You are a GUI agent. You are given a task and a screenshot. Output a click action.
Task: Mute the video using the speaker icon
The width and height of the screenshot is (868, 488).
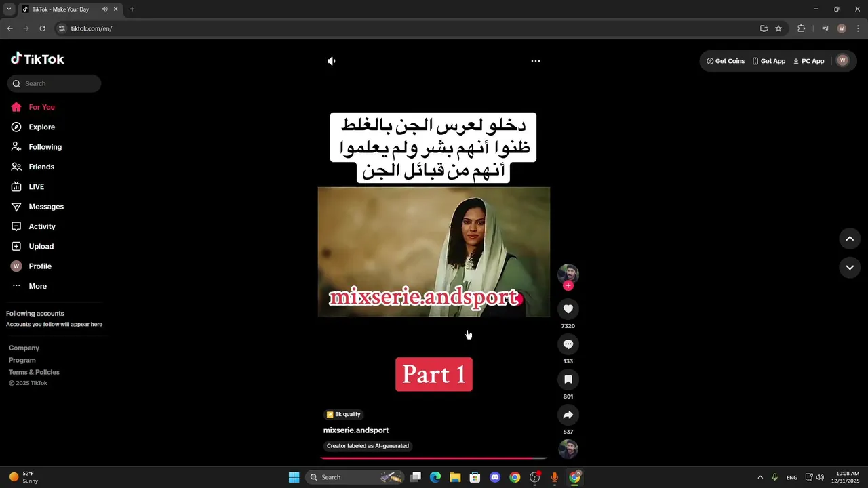tap(331, 61)
